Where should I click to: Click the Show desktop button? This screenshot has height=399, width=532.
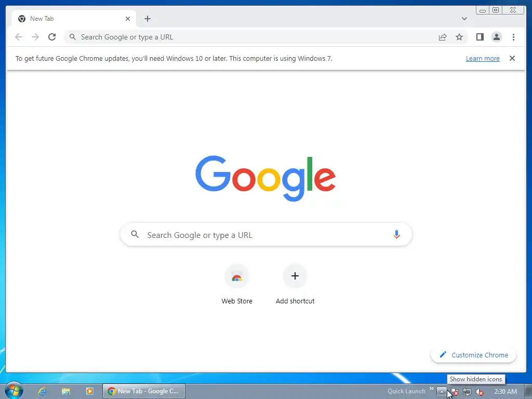[528, 391]
